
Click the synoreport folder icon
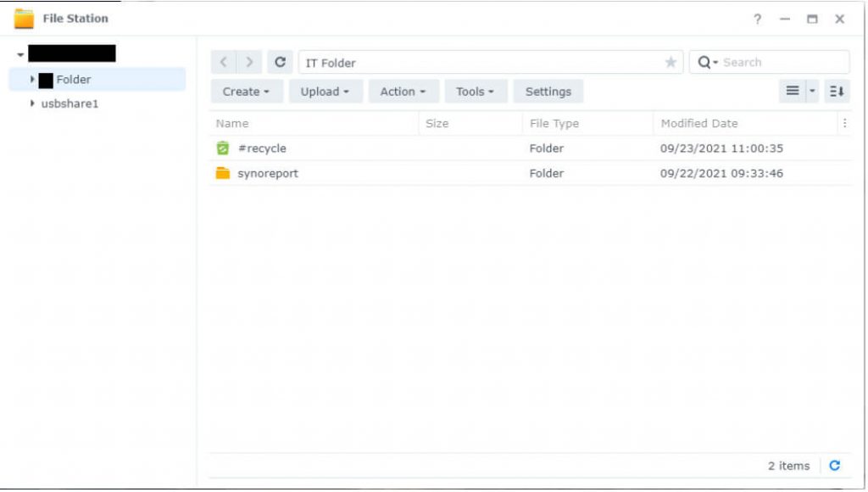coord(223,173)
